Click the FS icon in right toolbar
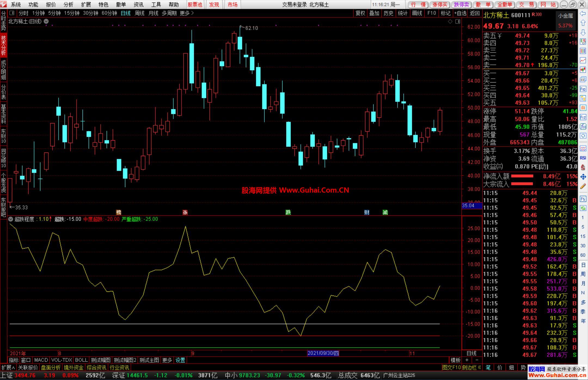 point(583,199)
